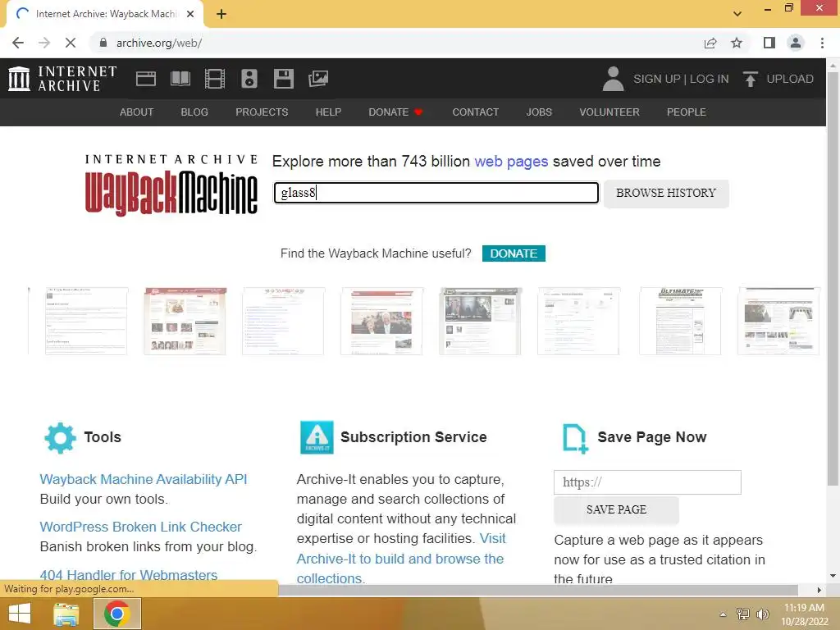
Task: Open the thumbnail showing two people photo
Action: [381, 321]
